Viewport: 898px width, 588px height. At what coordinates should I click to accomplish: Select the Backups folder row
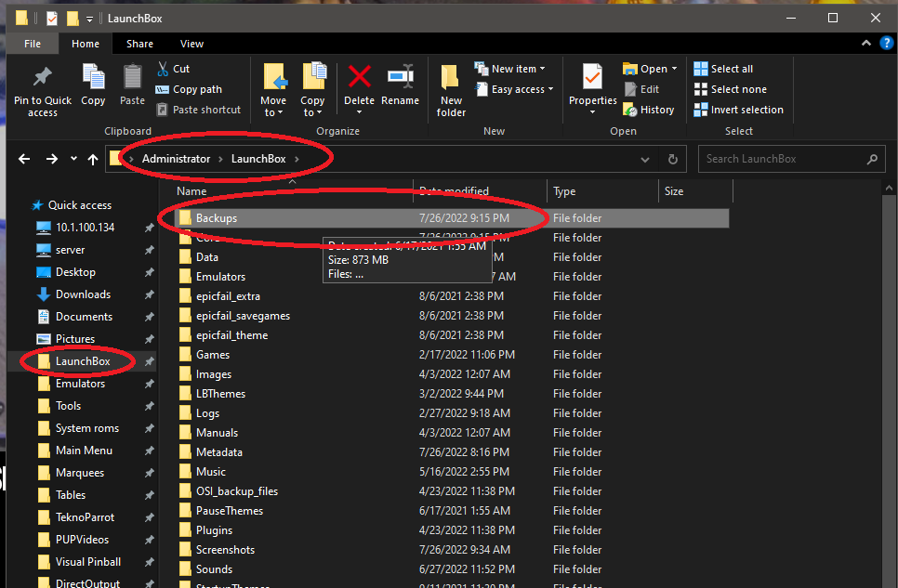point(451,218)
